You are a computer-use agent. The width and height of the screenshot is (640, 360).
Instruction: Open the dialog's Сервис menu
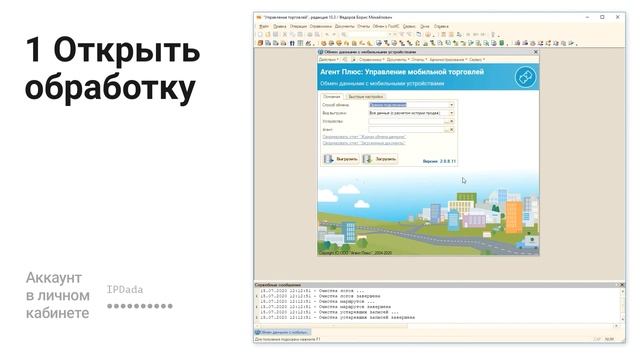pos(476,60)
